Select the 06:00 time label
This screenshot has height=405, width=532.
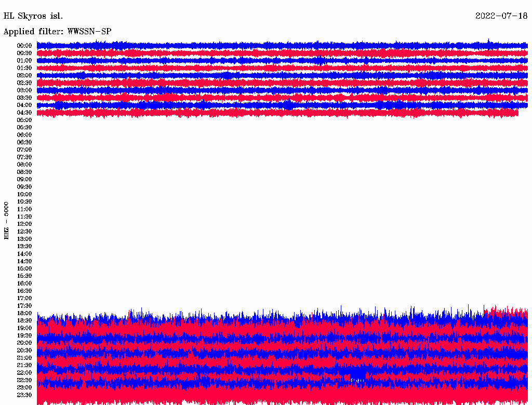(24, 134)
